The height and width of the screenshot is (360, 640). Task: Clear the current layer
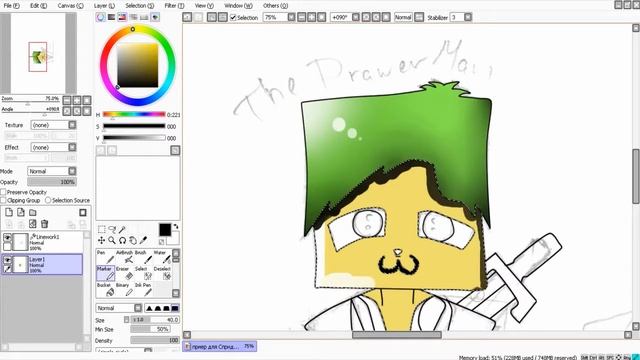pos(33,224)
